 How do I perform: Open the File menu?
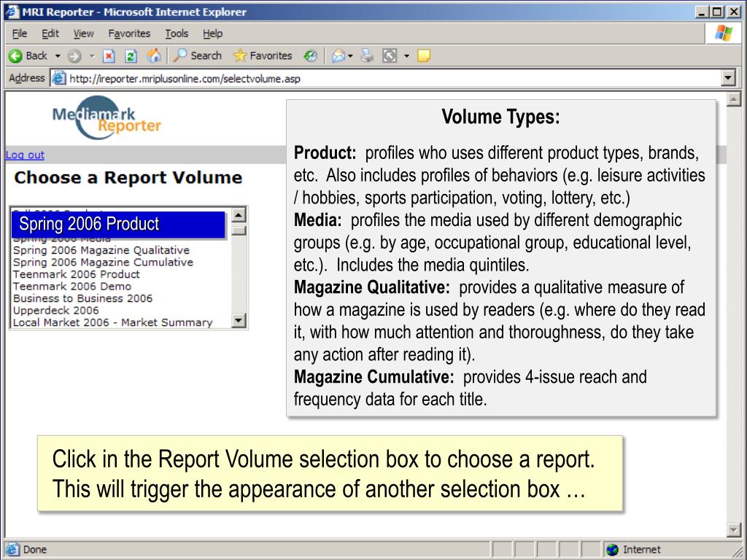(x=20, y=34)
